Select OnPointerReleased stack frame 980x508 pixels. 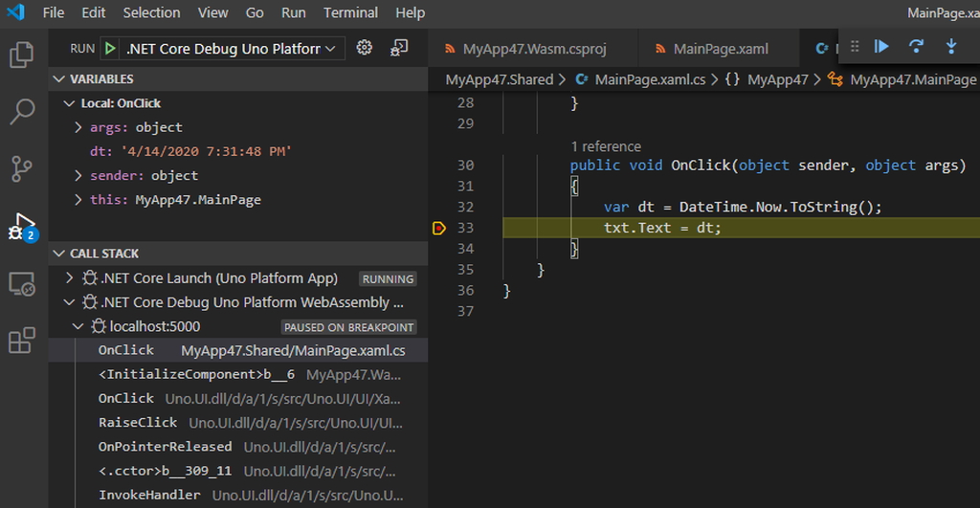click(238, 447)
